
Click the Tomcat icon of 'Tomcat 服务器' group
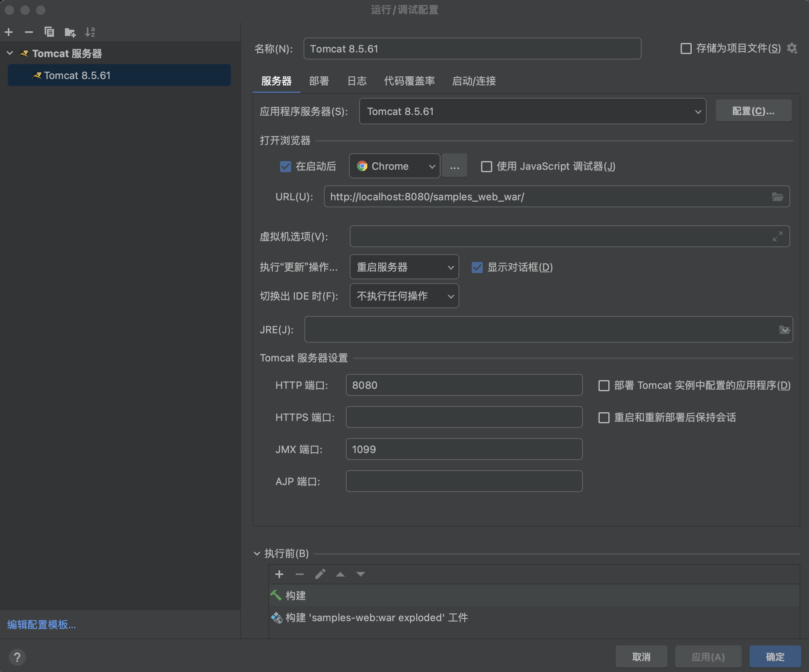click(24, 53)
